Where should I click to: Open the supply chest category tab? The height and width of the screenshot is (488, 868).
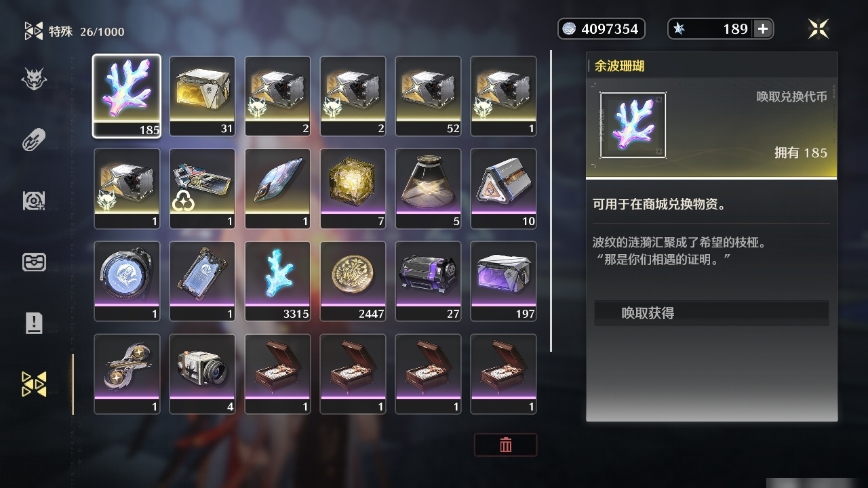click(34, 262)
